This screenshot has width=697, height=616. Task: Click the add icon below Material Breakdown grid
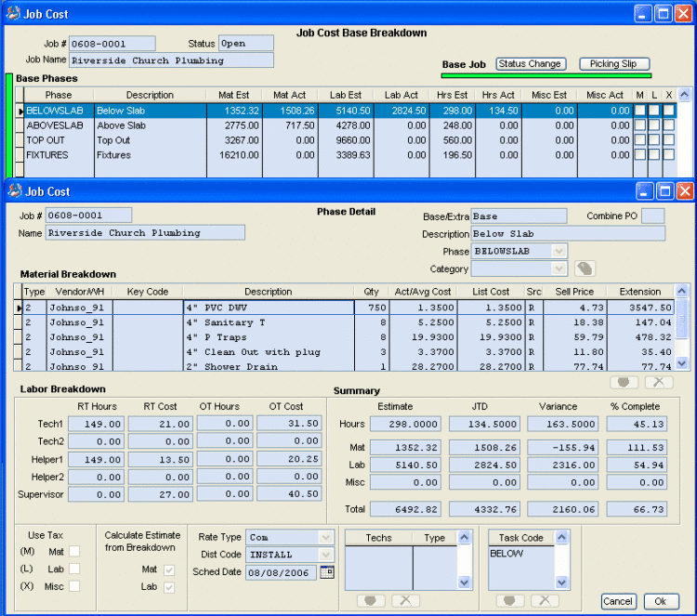625,382
